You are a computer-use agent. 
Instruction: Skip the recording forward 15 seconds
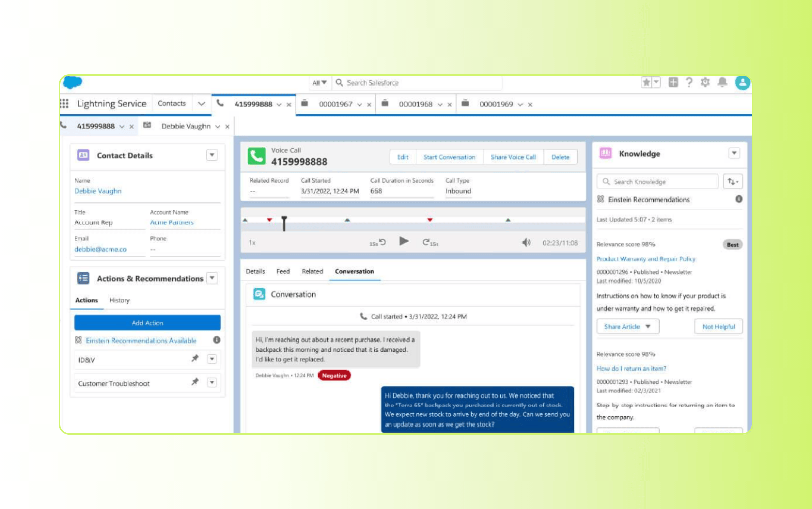click(430, 243)
